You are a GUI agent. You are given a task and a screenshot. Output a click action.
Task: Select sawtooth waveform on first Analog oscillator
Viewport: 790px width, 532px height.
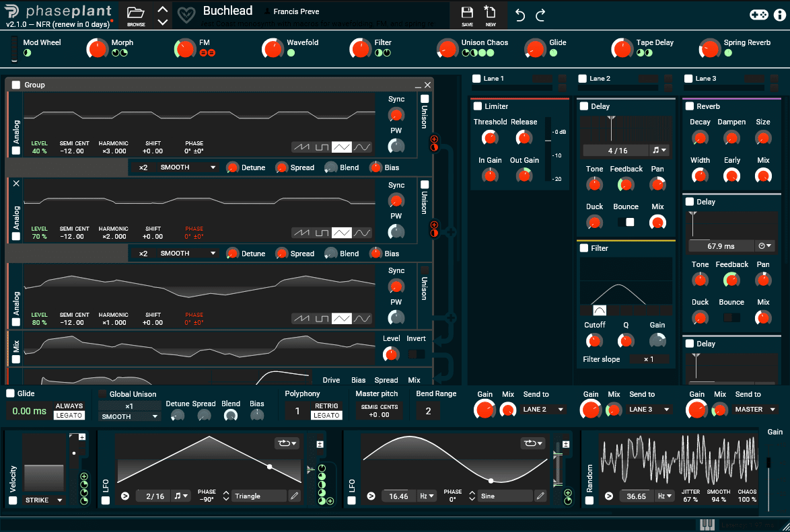coord(301,147)
